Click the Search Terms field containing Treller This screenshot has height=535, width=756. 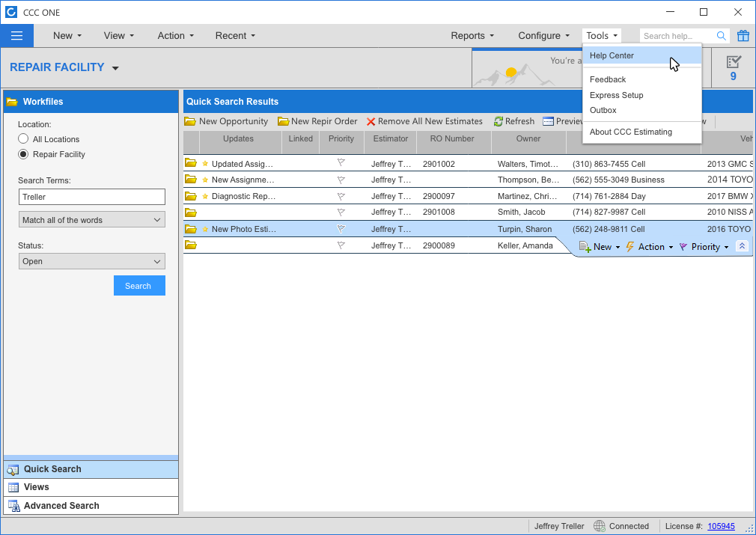click(x=91, y=197)
